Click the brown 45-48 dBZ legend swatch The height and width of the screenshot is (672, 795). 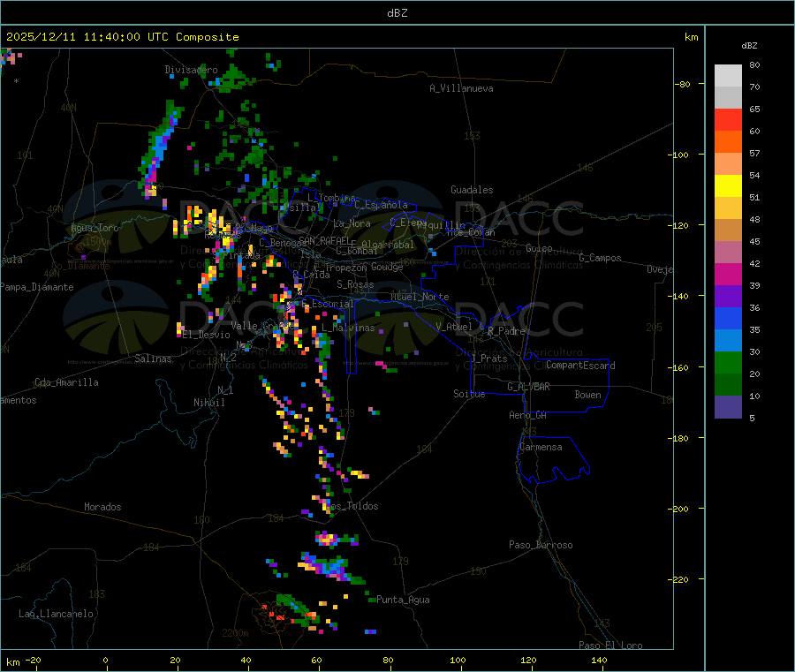pyautogui.click(x=728, y=230)
